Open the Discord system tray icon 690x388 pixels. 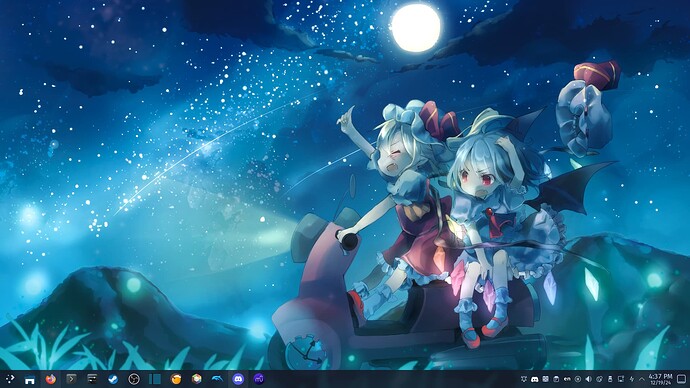pos(535,379)
